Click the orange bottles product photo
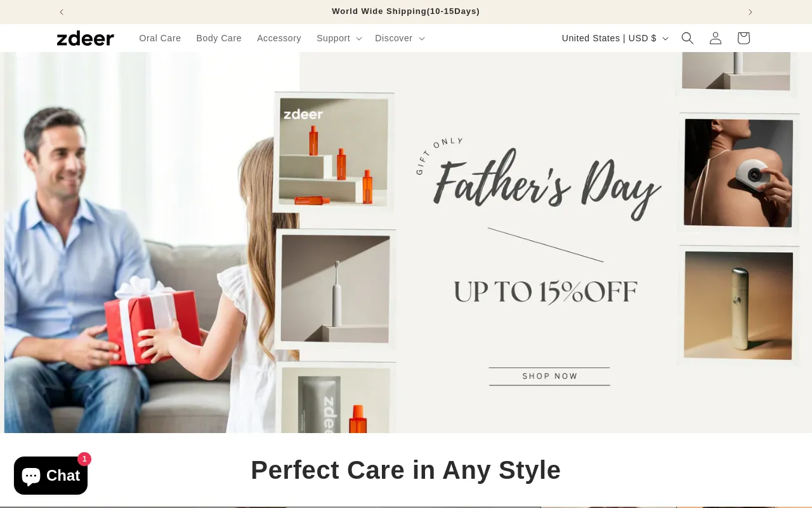This screenshot has width=812, height=508. (335, 152)
